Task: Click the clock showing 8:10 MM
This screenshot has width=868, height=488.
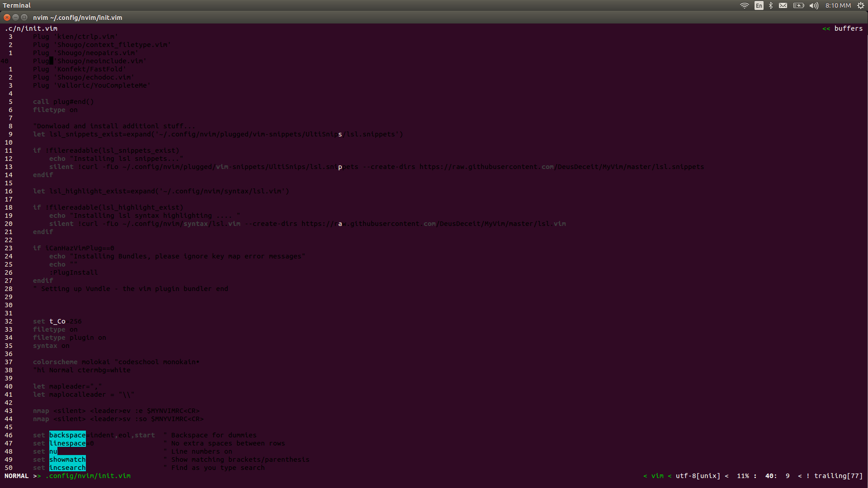Action: pyautogui.click(x=838, y=5)
